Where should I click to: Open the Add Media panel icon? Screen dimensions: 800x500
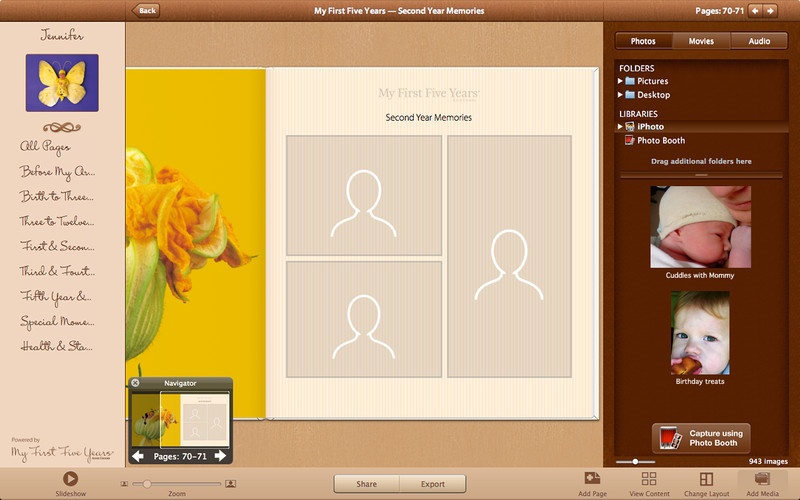(x=762, y=479)
